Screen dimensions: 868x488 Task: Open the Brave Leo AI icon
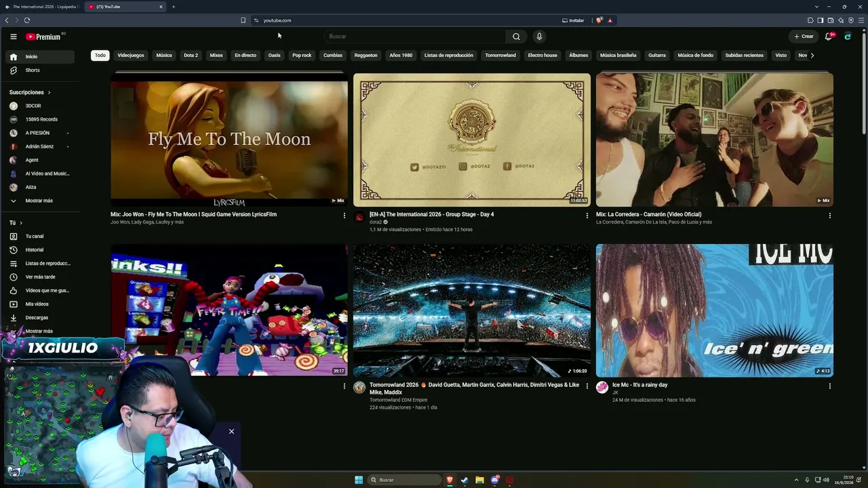click(841, 20)
